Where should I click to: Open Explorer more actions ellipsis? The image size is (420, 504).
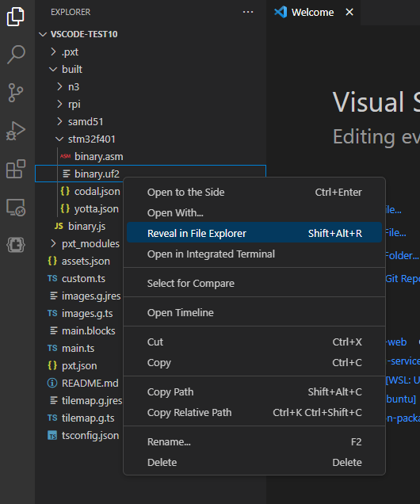click(x=248, y=12)
